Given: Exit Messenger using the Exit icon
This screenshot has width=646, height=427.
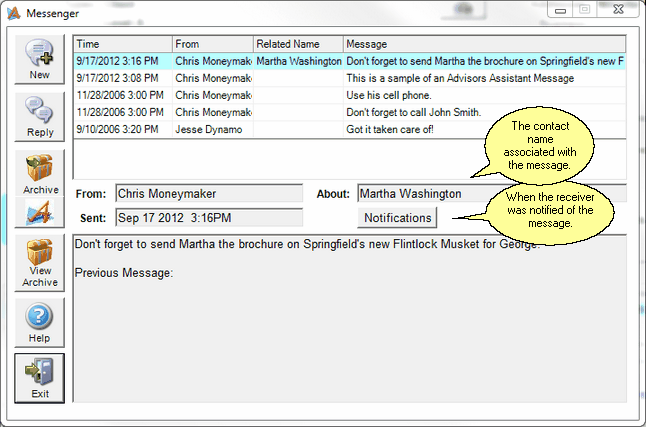Looking at the screenshot, I should click(x=40, y=377).
